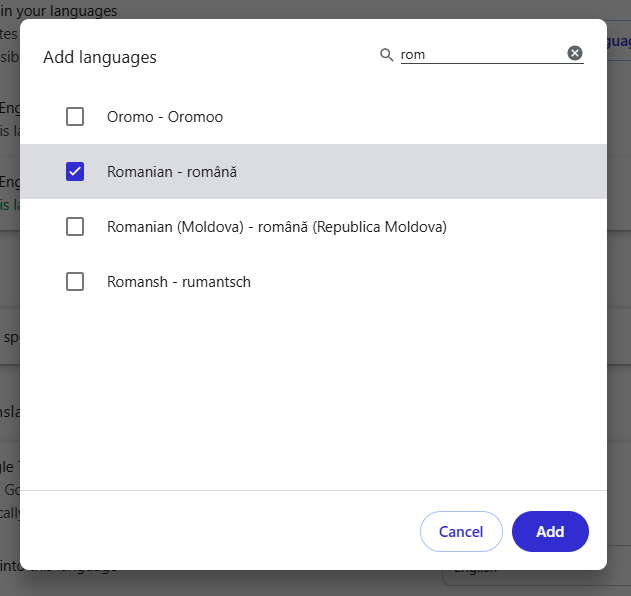
Task: Click the Romansh - rumantsch list label
Action: pos(179,282)
